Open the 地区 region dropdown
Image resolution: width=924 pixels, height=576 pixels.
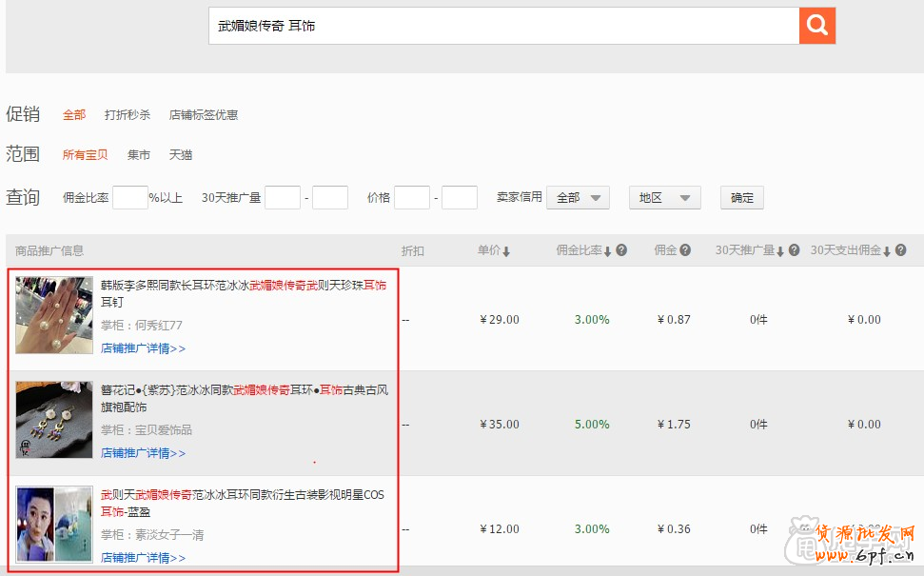click(664, 198)
